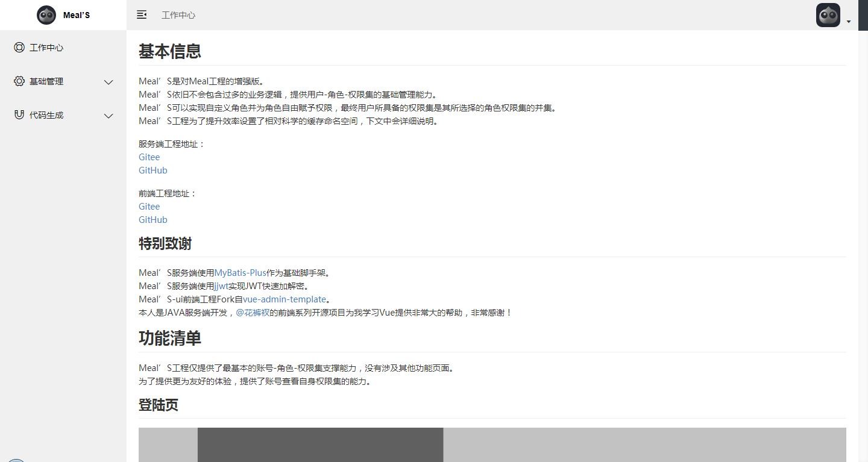The width and height of the screenshot is (868, 462).
Task: Open the server-side GitHub link
Action: tap(153, 170)
